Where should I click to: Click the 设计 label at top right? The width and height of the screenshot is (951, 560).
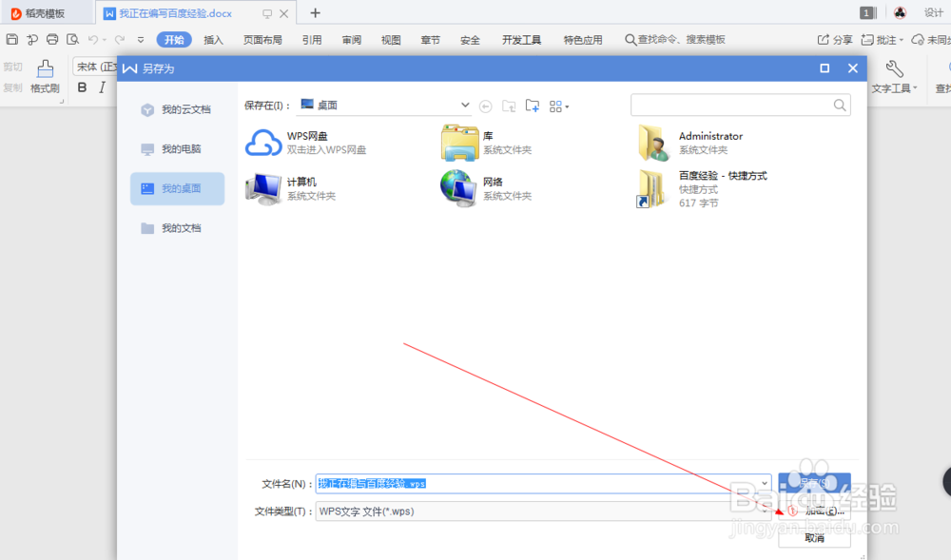[x=934, y=12]
